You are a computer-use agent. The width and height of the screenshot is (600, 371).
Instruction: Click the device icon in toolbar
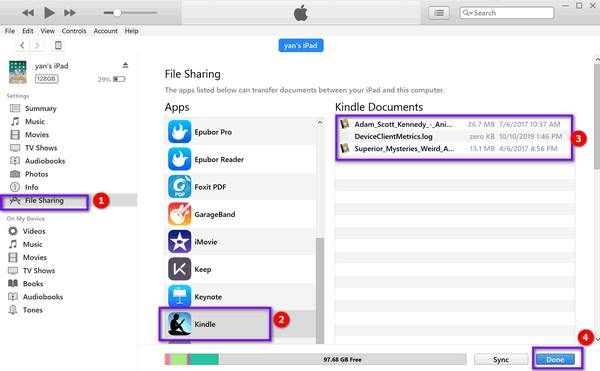coord(58,46)
